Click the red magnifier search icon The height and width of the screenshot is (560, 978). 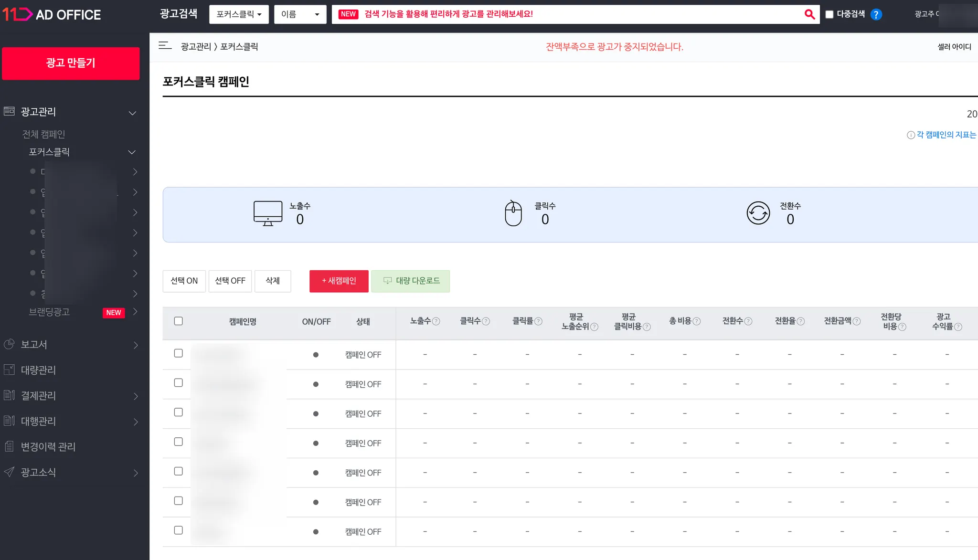(x=809, y=14)
